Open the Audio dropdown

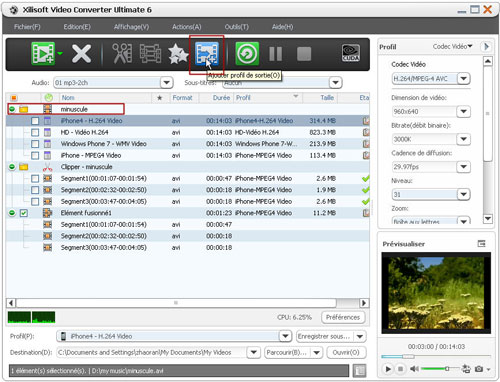(166, 82)
